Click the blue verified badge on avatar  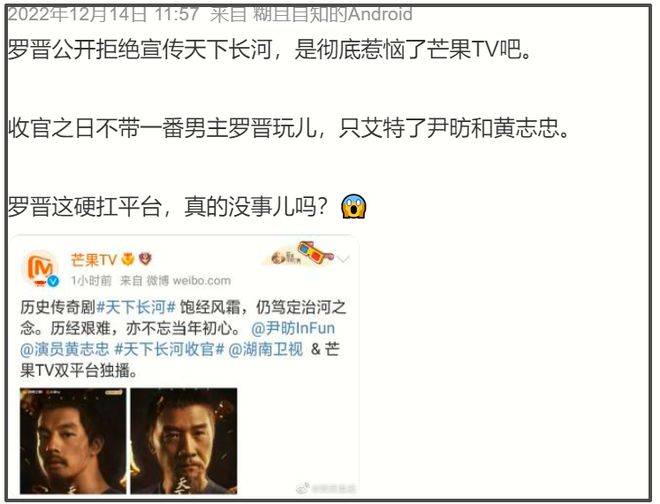click(53, 281)
